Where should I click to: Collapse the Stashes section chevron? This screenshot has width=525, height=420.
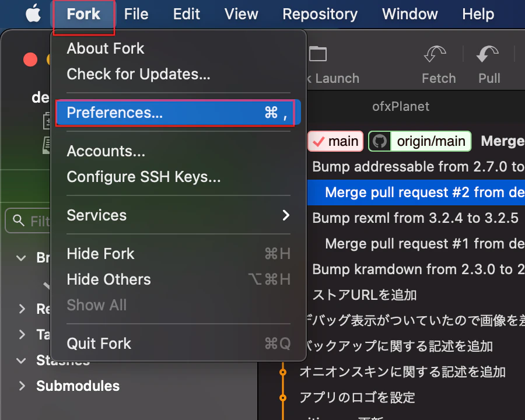(21, 360)
